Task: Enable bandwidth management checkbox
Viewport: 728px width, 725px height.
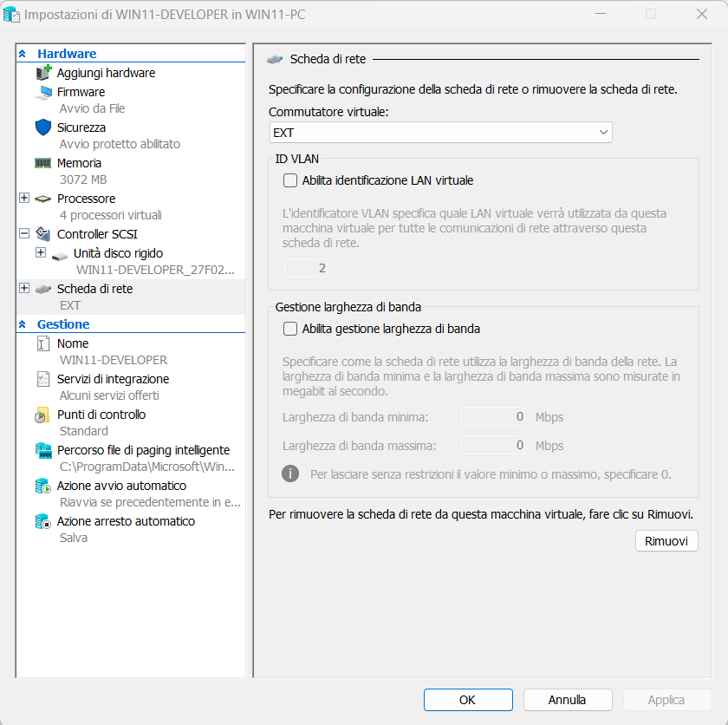Action: [x=290, y=329]
